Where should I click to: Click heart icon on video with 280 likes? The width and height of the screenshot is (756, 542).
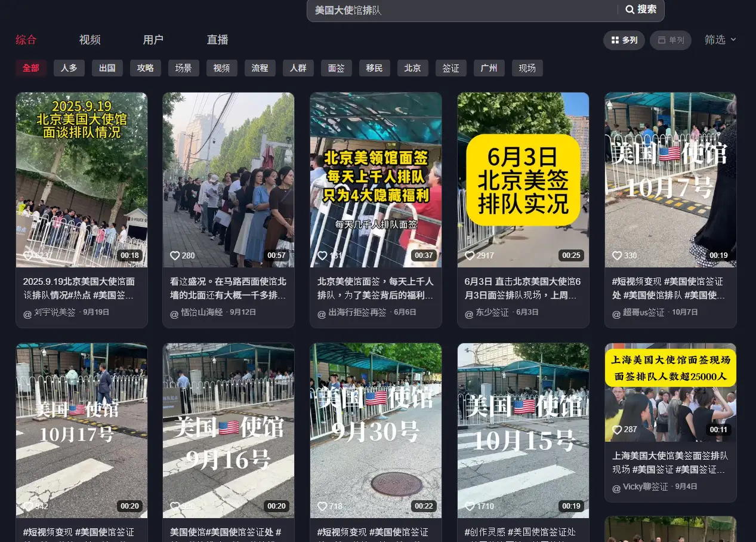(x=175, y=255)
